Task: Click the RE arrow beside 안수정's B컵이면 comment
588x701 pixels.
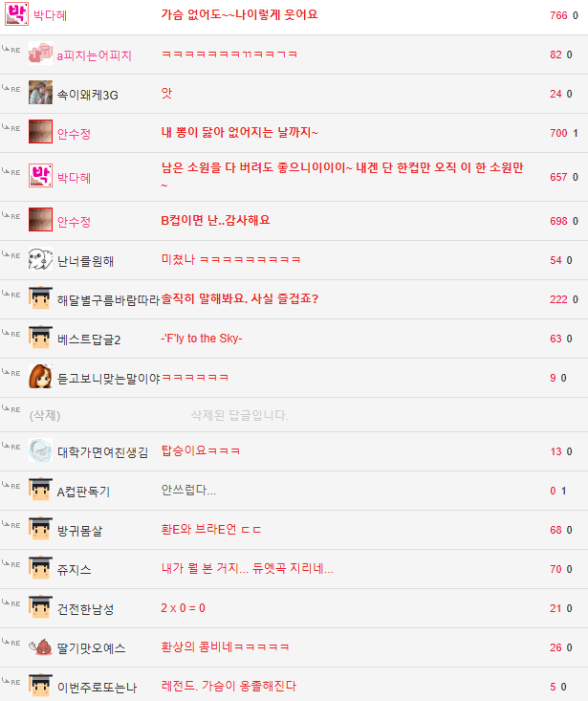Action: click(11, 215)
